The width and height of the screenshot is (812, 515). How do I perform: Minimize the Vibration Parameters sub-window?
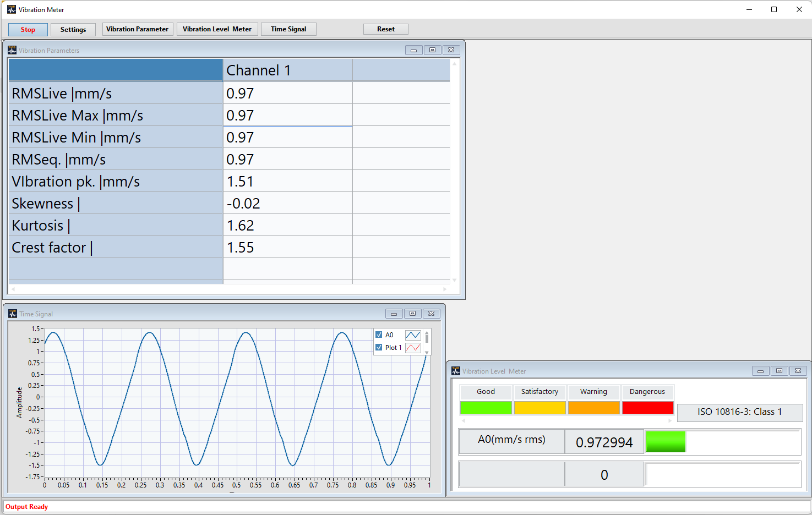pos(414,50)
